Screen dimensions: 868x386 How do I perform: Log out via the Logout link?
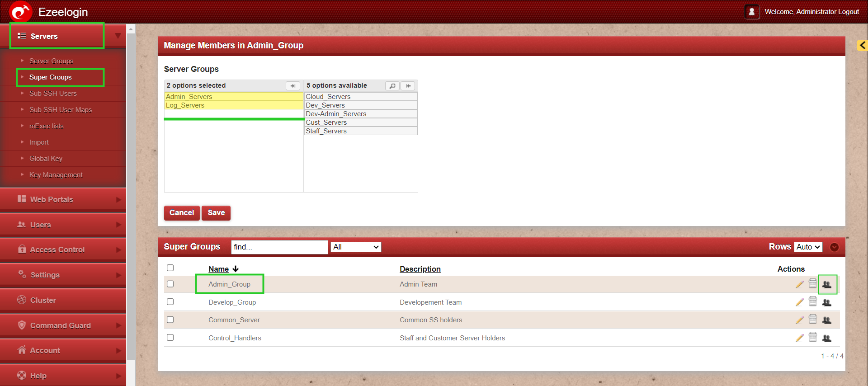pyautogui.click(x=849, y=12)
